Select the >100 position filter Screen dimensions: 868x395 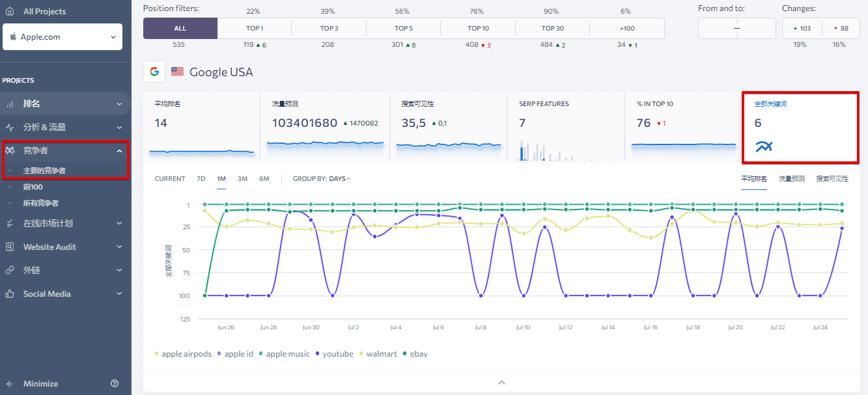(x=627, y=29)
